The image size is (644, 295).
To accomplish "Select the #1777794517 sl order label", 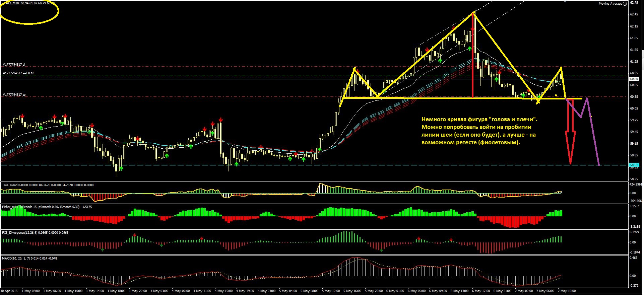I will tap(14, 64).
